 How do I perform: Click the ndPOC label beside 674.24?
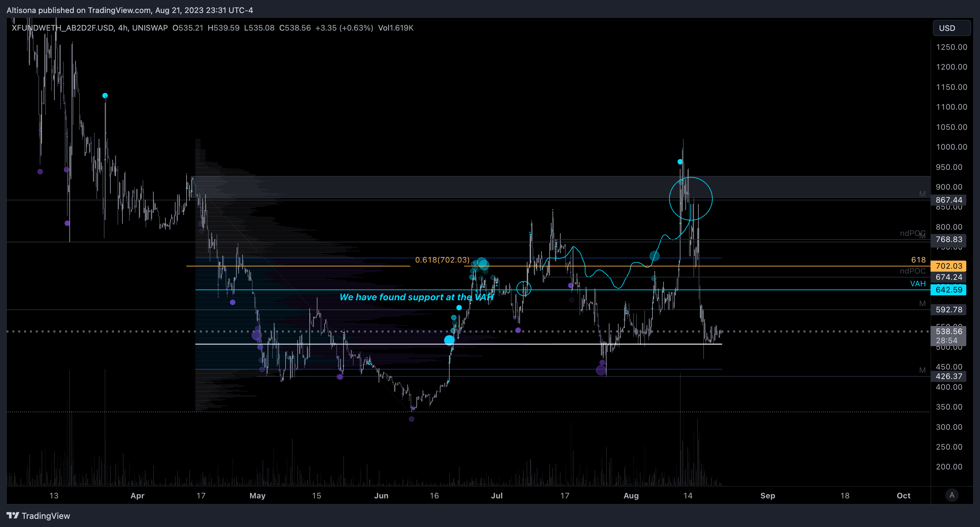(x=912, y=271)
